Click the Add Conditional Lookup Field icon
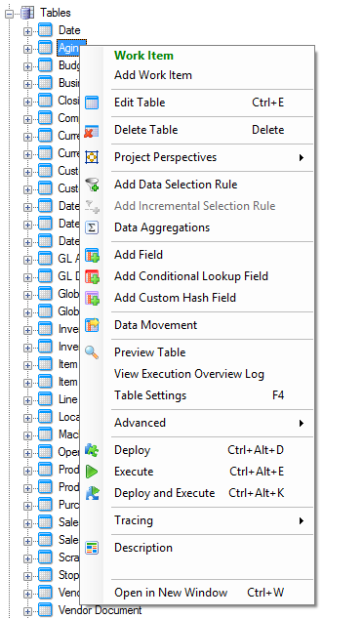364x619 pixels. point(93,276)
